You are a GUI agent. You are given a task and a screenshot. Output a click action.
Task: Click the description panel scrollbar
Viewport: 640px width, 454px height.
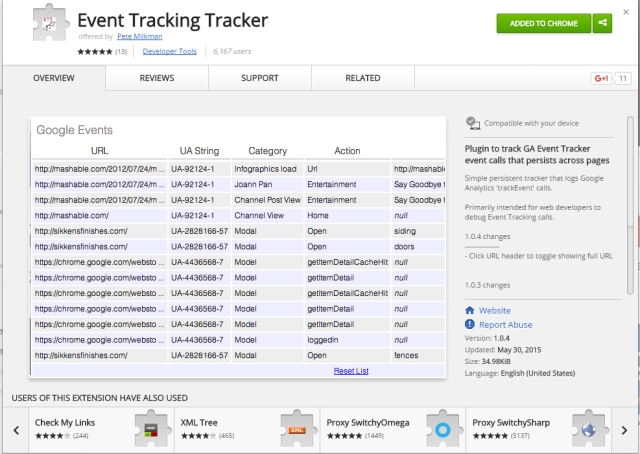[x=630, y=205]
